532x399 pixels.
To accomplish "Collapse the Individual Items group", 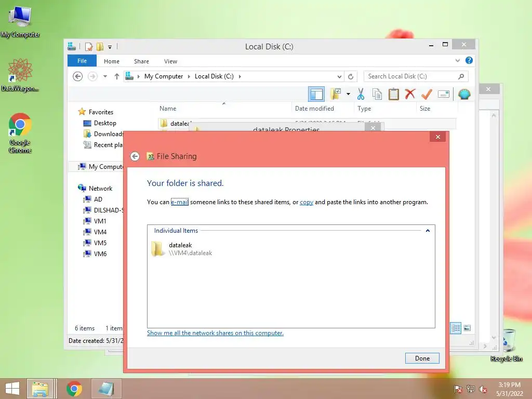I will coord(428,231).
